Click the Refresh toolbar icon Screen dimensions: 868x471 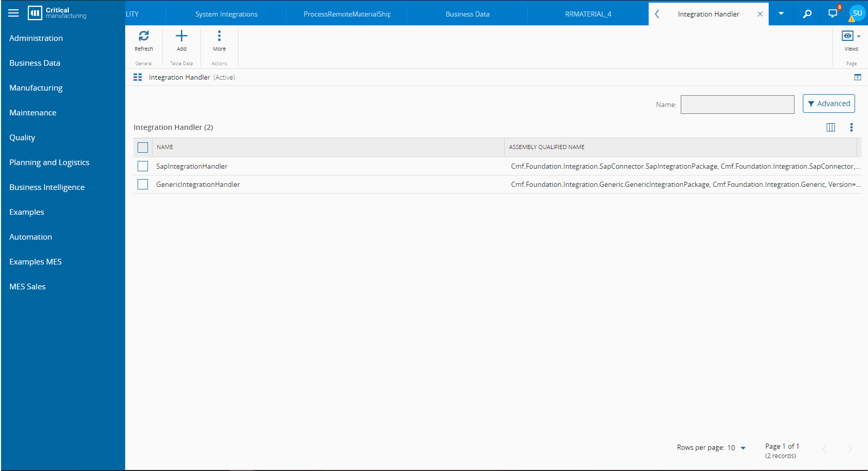144,36
